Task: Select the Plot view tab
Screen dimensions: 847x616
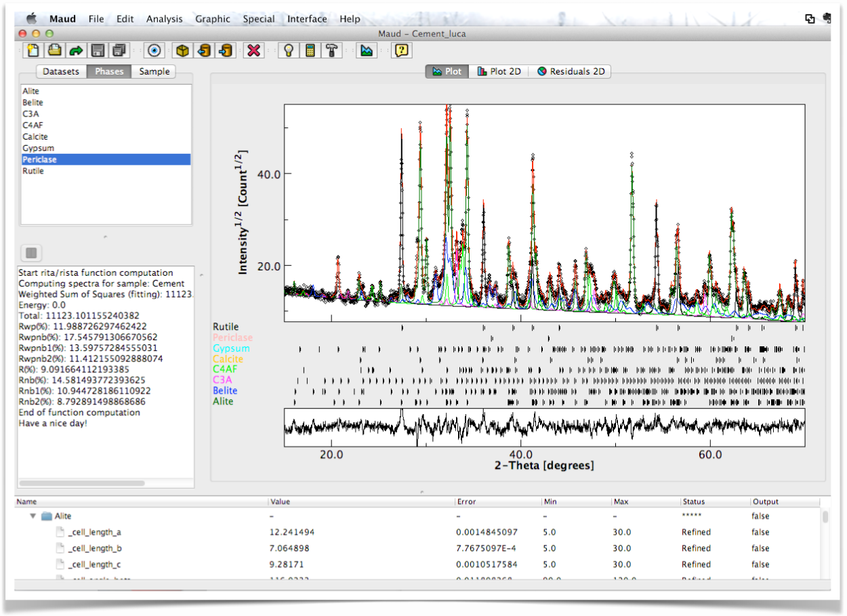Action: (x=447, y=71)
